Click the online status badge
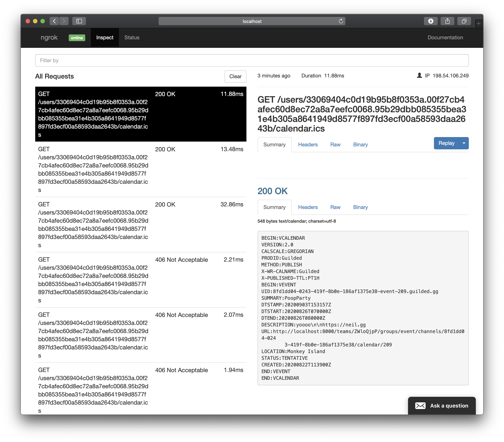 [77, 38]
